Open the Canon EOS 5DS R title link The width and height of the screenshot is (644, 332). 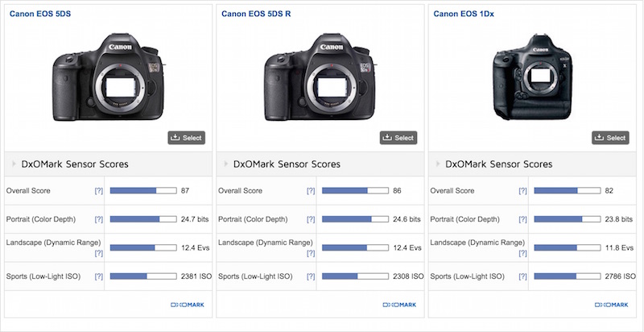pyautogui.click(x=256, y=14)
